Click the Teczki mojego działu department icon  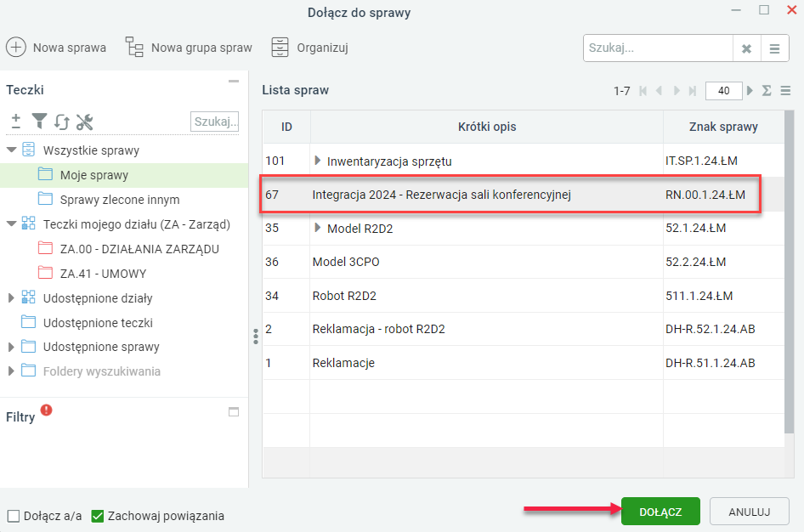(x=29, y=224)
